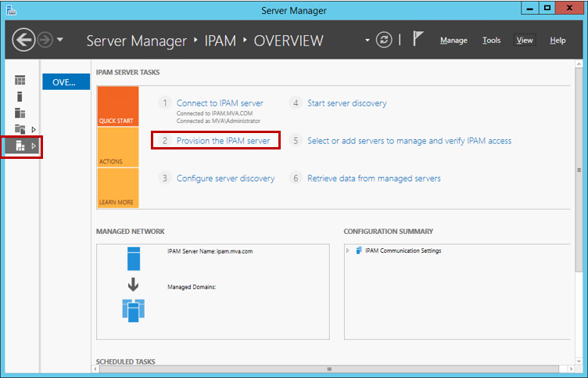This screenshot has height=378, width=588.
Task: Click vertical scrollbar up arrow
Action: 579,64
